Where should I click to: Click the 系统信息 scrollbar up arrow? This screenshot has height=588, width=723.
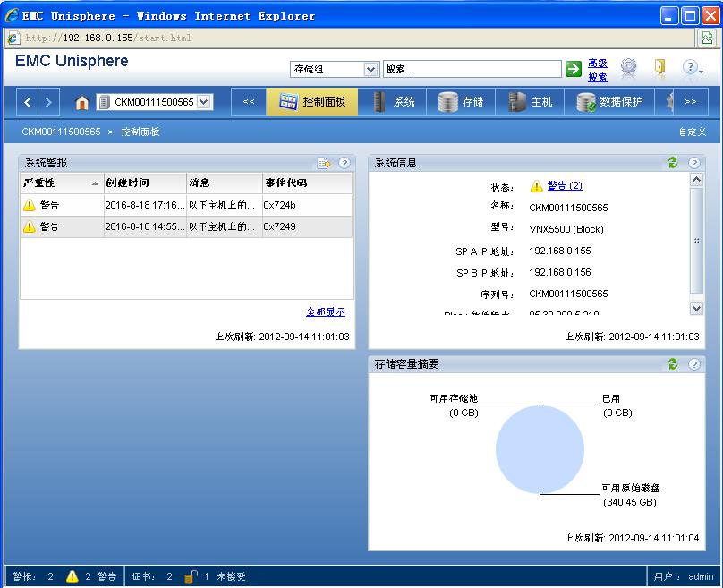click(696, 179)
